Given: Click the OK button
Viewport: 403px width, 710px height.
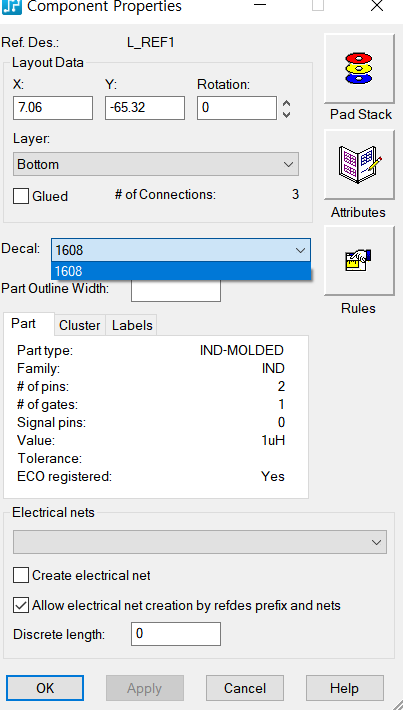Looking at the screenshot, I should [x=45, y=688].
